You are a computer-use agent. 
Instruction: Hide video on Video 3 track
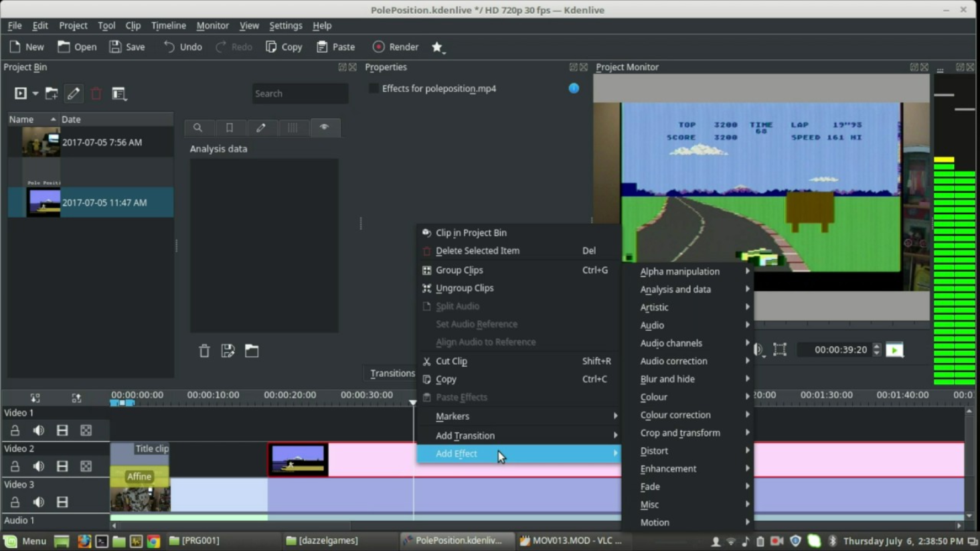click(62, 502)
